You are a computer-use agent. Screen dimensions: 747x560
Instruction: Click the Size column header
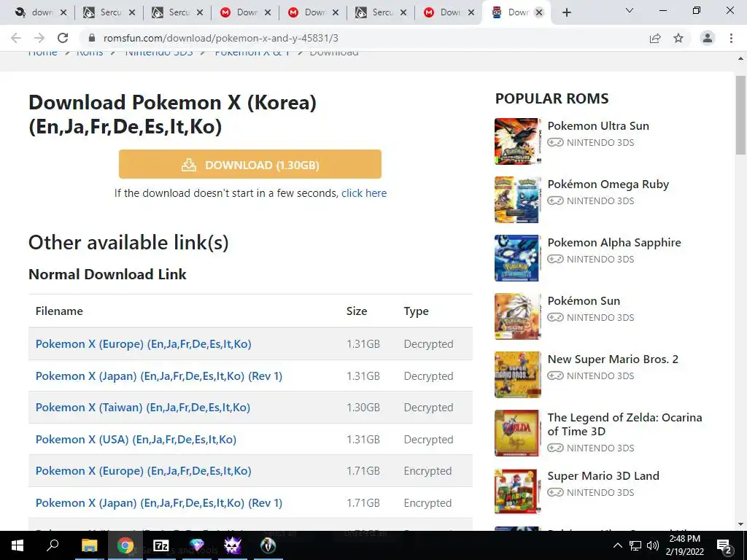tap(357, 311)
